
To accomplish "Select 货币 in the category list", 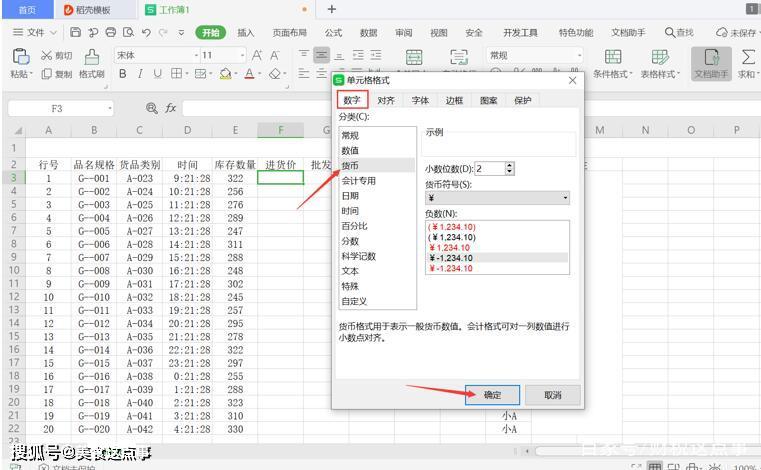I will coord(377,166).
